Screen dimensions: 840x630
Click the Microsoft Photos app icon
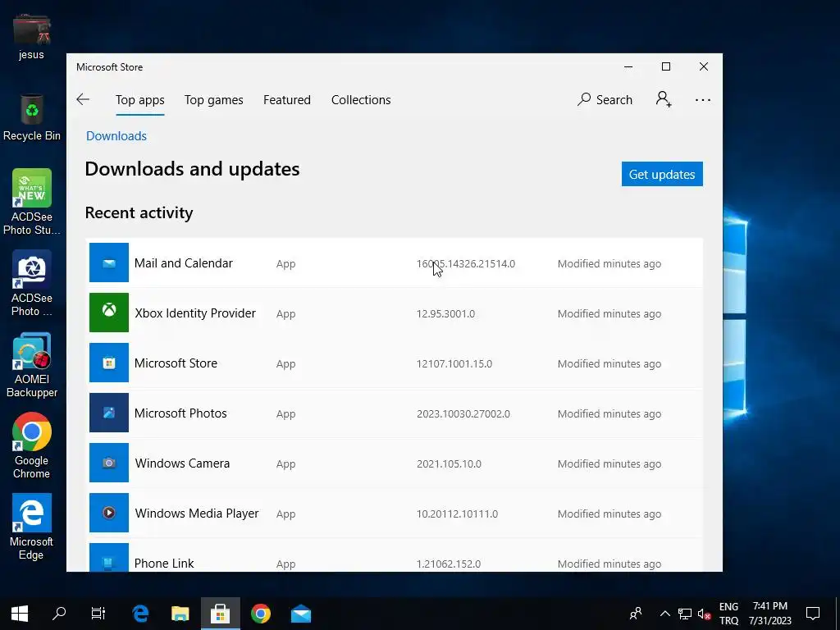click(x=109, y=413)
